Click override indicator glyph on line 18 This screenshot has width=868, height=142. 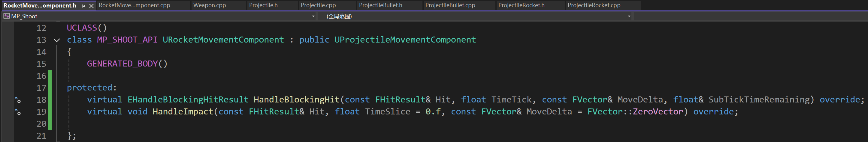(x=18, y=100)
